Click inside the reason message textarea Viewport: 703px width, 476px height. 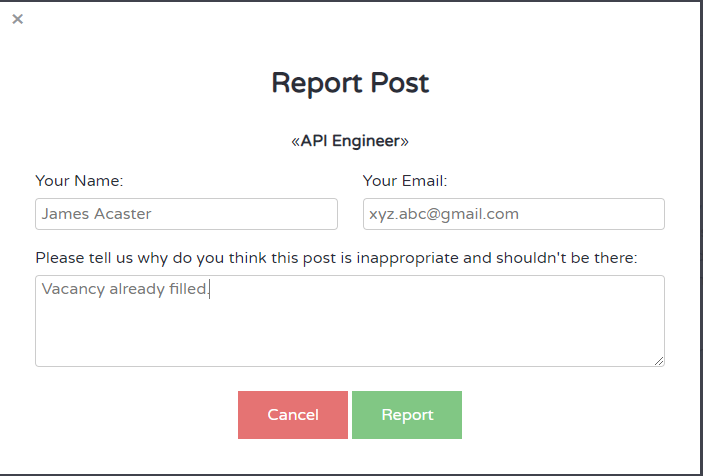point(350,321)
